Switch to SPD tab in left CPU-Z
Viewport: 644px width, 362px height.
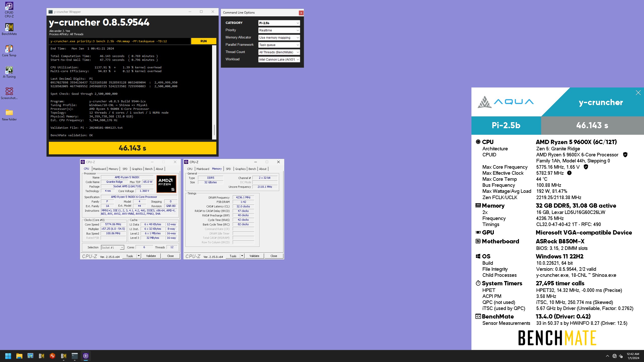tap(125, 169)
